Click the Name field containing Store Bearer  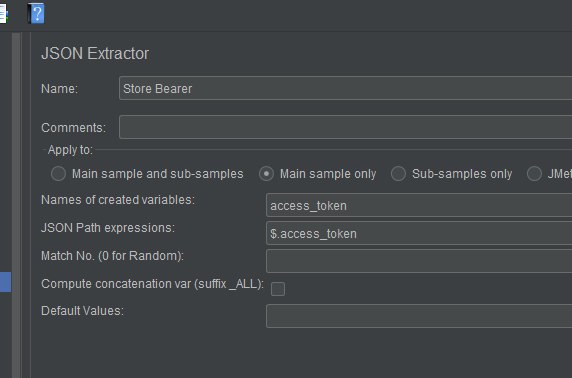345,88
